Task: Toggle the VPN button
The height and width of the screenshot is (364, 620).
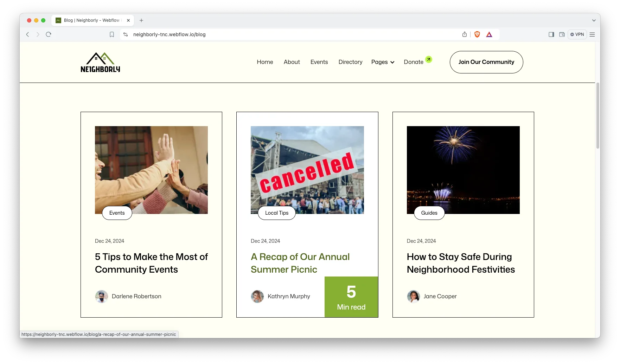Action: coord(577,34)
